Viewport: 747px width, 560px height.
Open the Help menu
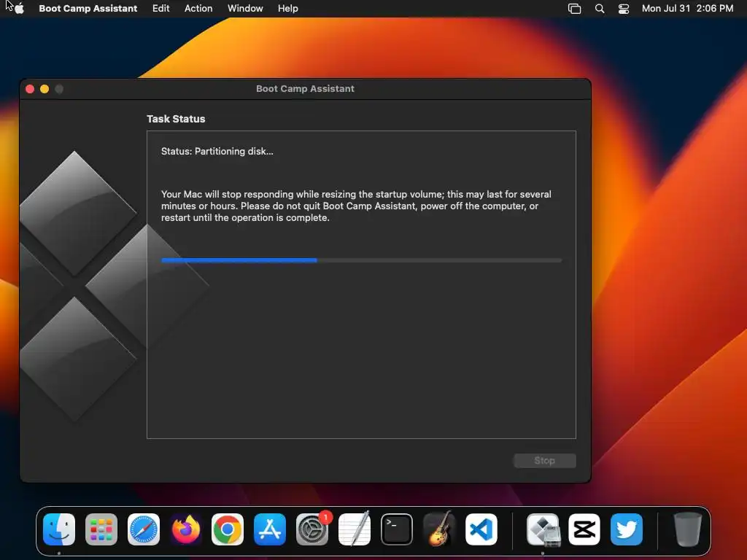coord(288,9)
